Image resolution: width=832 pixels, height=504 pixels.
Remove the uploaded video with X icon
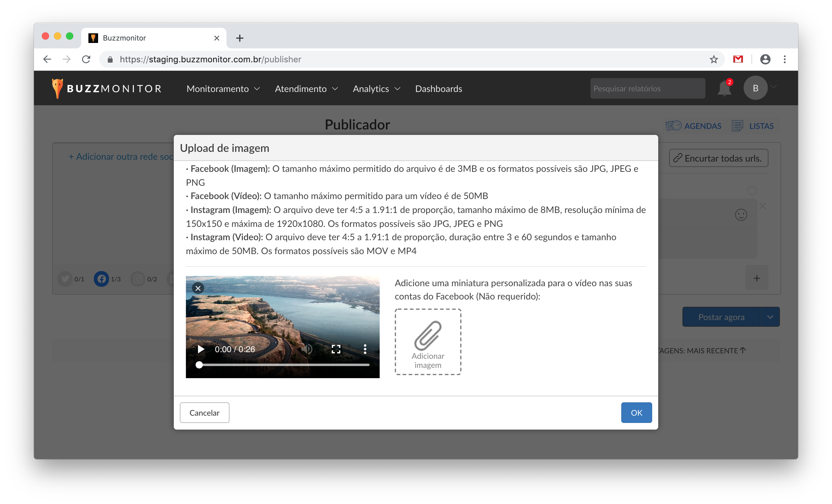coord(198,288)
